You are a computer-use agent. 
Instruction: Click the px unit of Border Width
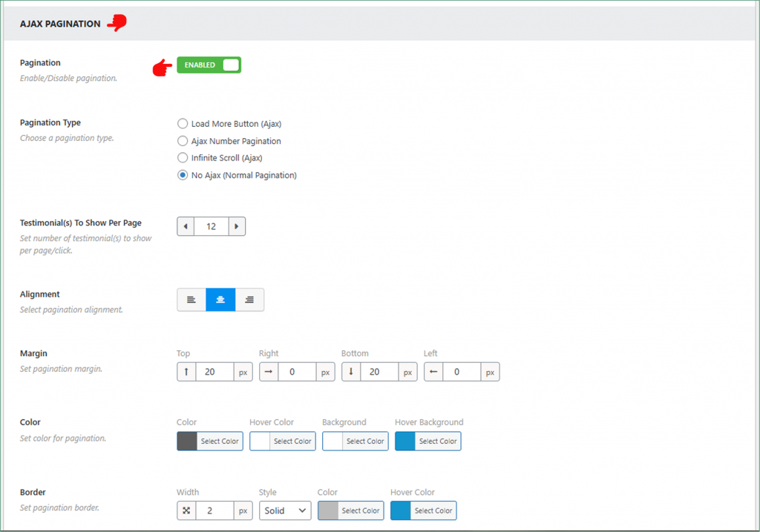click(243, 510)
